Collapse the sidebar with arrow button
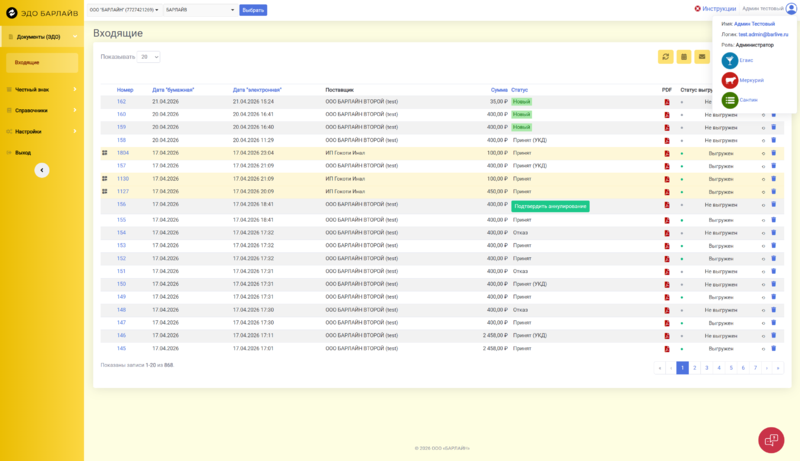This screenshot has height=461, width=800. [x=42, y=170]
